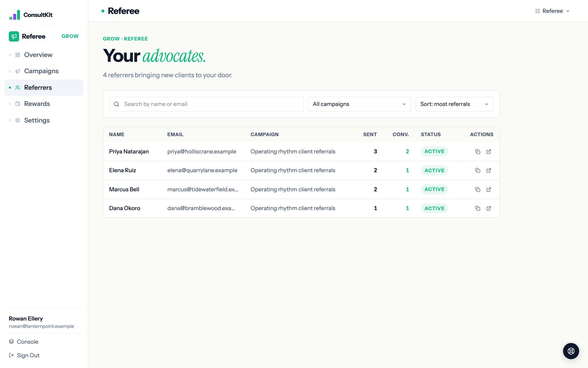This screenshot has width=588, height=368.
Task: Open the Sort: most referrals dropdown
Action: [455, 104]
